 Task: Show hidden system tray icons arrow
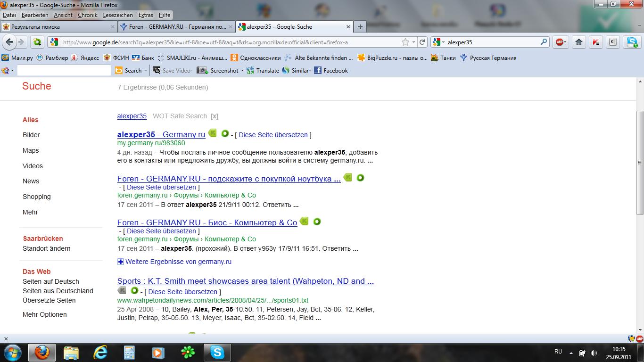coord(570,352)
